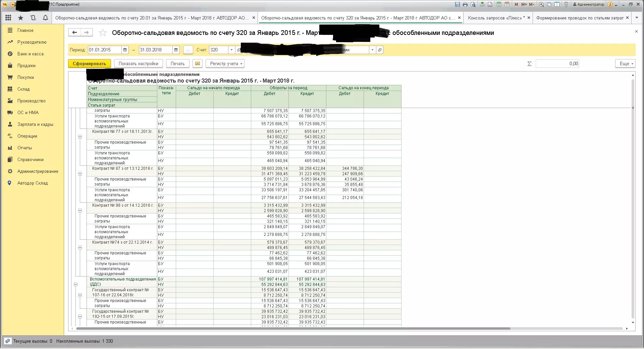Switch to Консоль запросов «Плюс» tab
The width and height of the screenshot is (644, 349).
[x=496, y=18]
